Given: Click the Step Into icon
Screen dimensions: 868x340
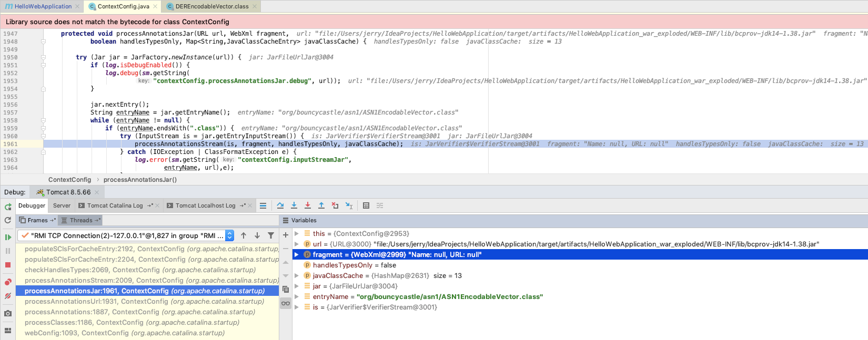Looking at the screenshot, I should (294, 205).
